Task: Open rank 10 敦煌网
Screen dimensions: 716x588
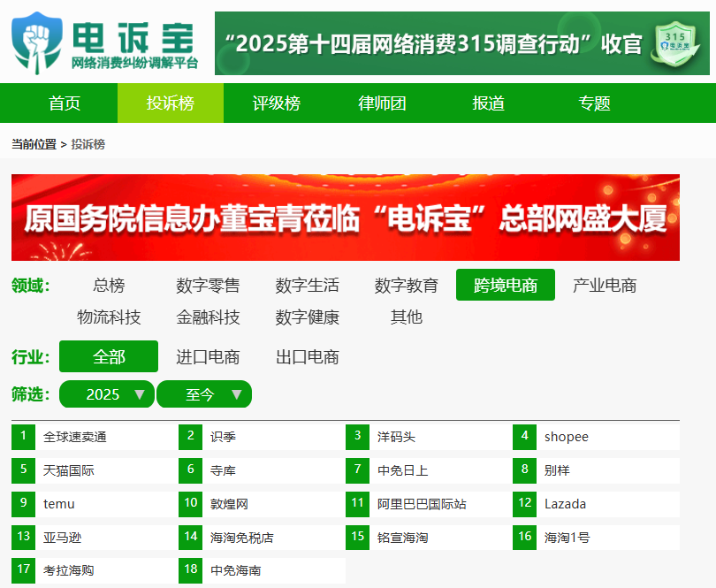Action: click(x=263, y=504)
